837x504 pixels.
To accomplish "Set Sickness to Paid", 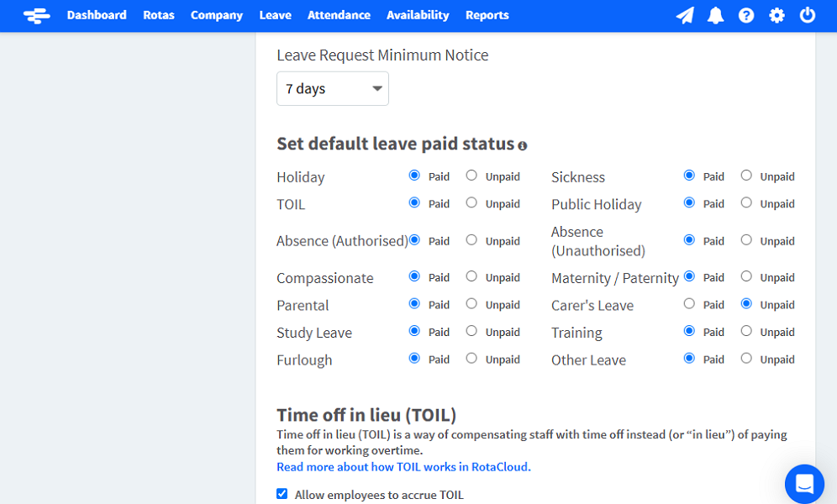I will point(689,176).
